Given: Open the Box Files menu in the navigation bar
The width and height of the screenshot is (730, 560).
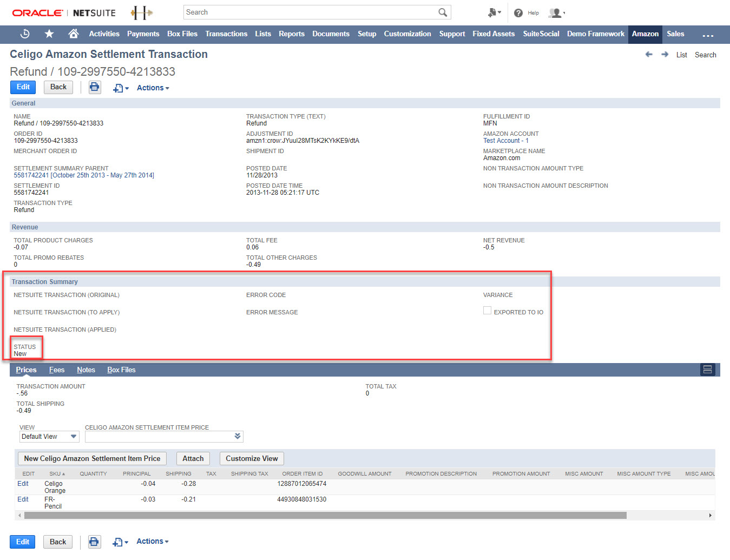Looking at the screenshot, I should click(182, 34).
